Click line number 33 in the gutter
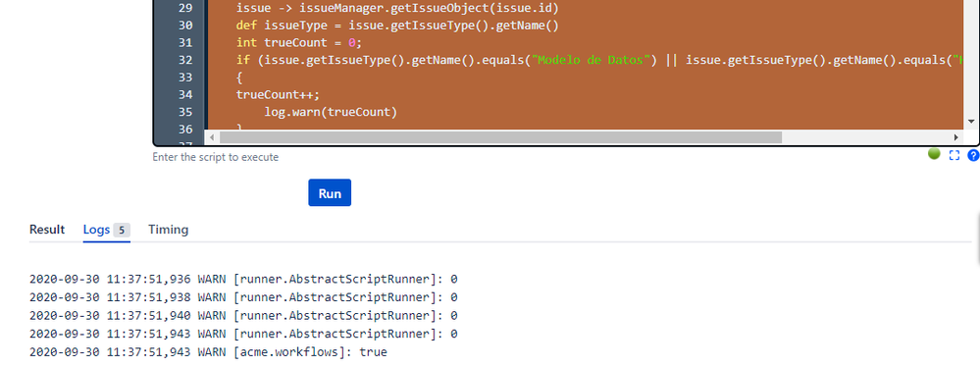The height and width of the screenshot is (367, 980). pos(185,78)
